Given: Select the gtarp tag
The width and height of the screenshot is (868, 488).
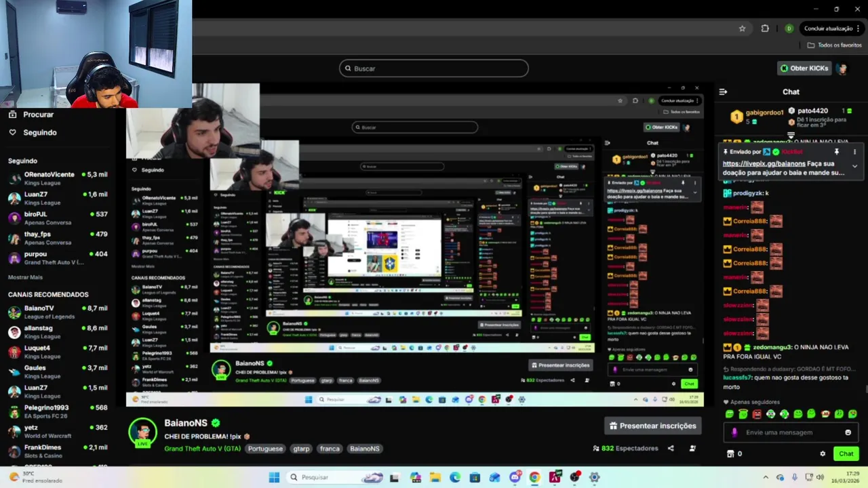Looking at the screenshot, I should pyautogui.click(x=301, y=449).
